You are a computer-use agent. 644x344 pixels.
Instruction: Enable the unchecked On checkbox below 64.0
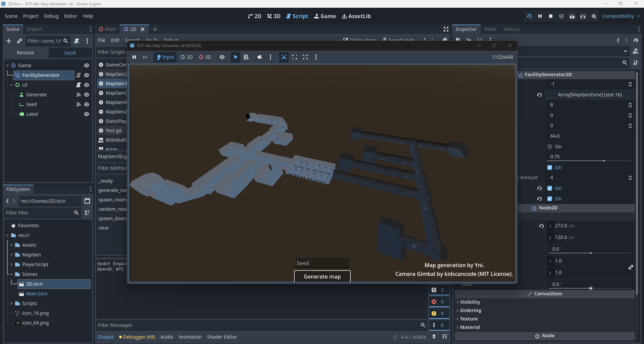click(x=550, y=147)
